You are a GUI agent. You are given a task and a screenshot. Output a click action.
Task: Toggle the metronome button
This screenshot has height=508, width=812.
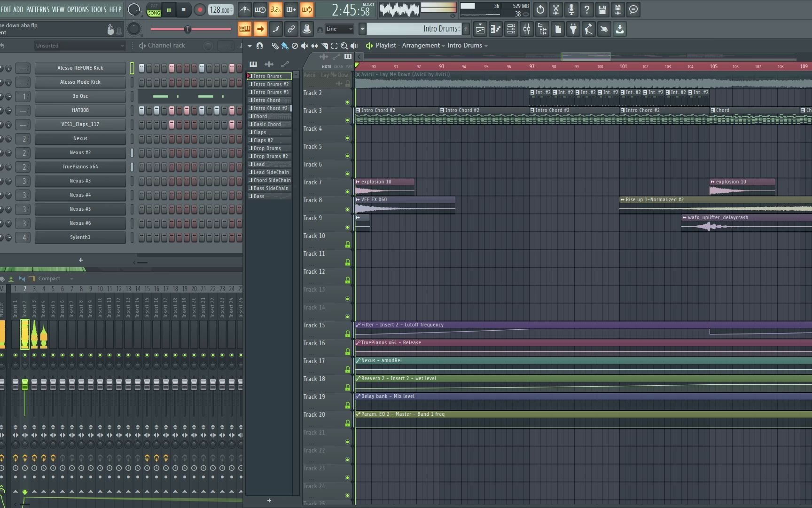tap(245, 9)
